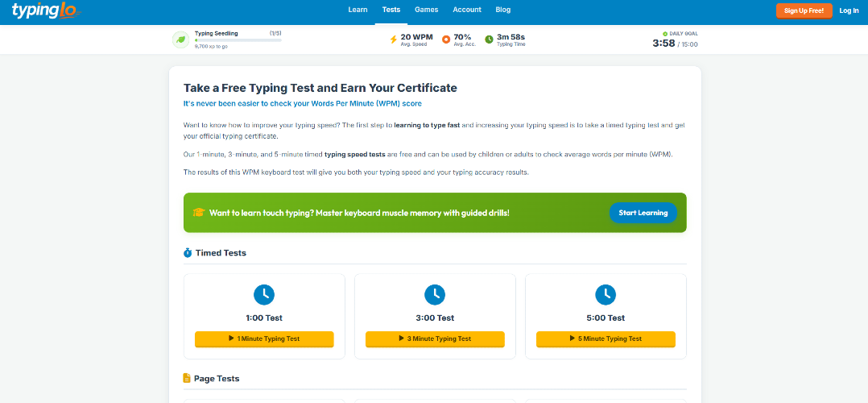Screen dimensions: 868x403
Task: Click the "9,700 xp to go" text
Action: click(x=211, y=47)
